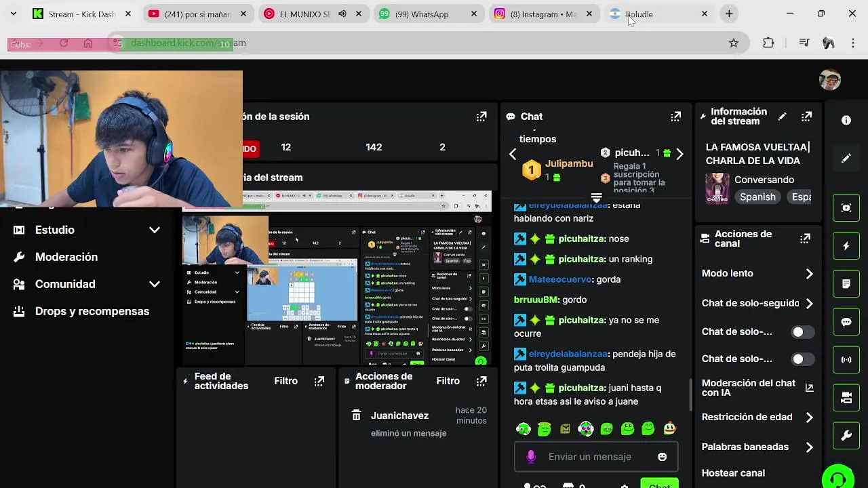Open a new browser tab with plus

(x=729, y=14)
